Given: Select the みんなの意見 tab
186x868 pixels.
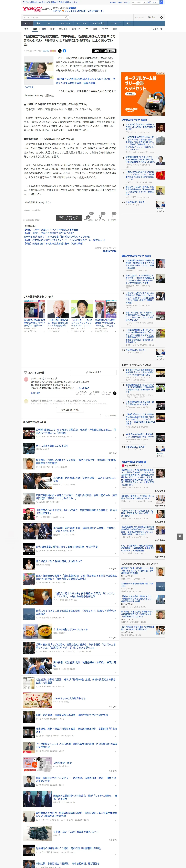Looking at the screenshot, I should click(99, 24).
